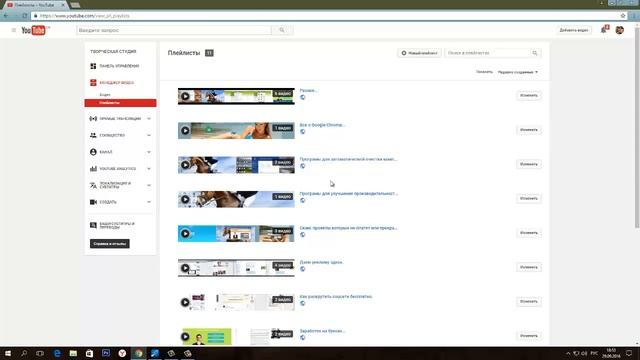Viewport: 640px width, 360px height.
Task: Open the Разное playlist title link
Action: [308, 91]
